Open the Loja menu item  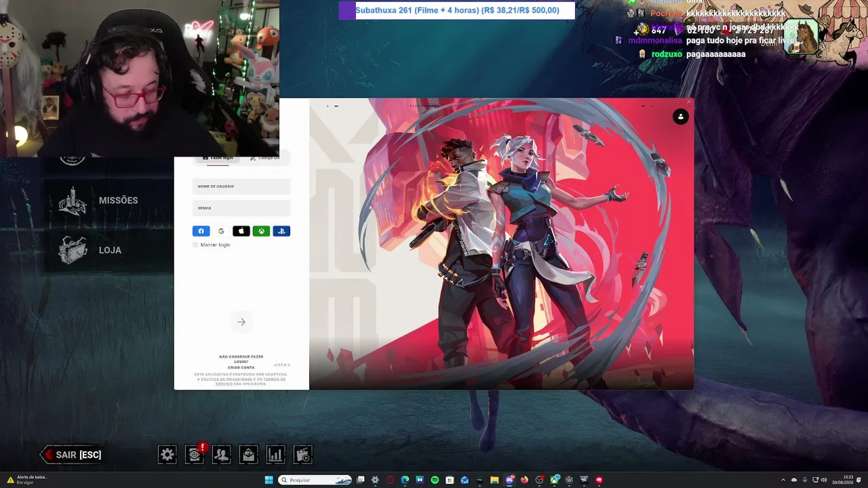pos(110,250)
